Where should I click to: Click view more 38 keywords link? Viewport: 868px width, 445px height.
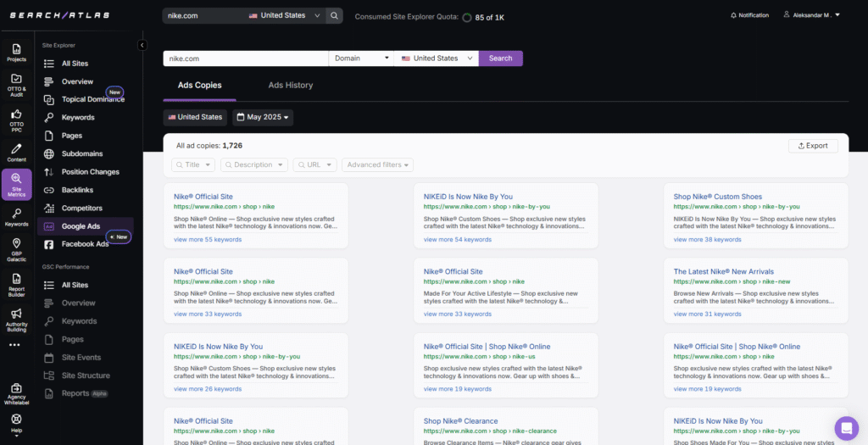point(708,240)
